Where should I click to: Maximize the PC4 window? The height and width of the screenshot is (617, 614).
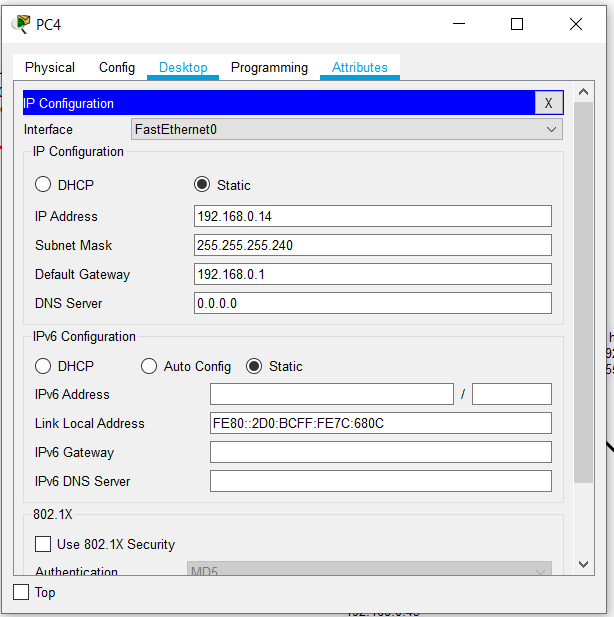[x=517, y=24]
